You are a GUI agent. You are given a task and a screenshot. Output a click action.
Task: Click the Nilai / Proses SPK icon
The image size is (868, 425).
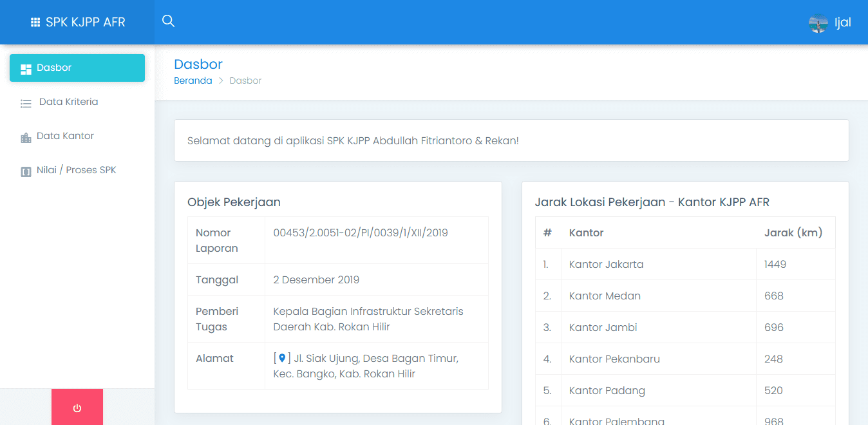coord(26,171)
